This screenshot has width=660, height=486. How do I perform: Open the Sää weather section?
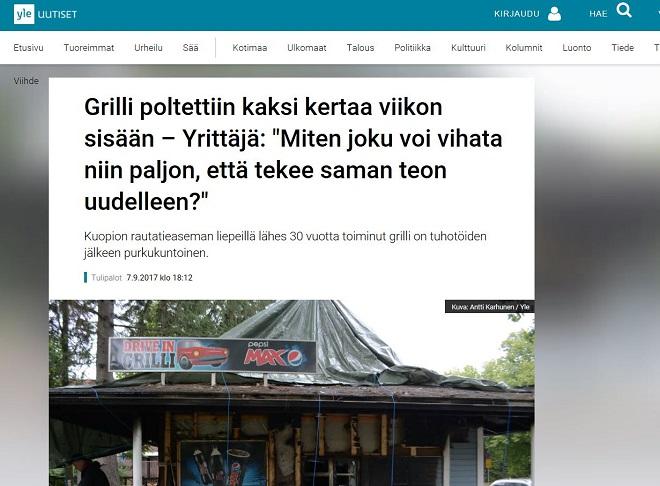pyautogui.click(x=190, y=48)
